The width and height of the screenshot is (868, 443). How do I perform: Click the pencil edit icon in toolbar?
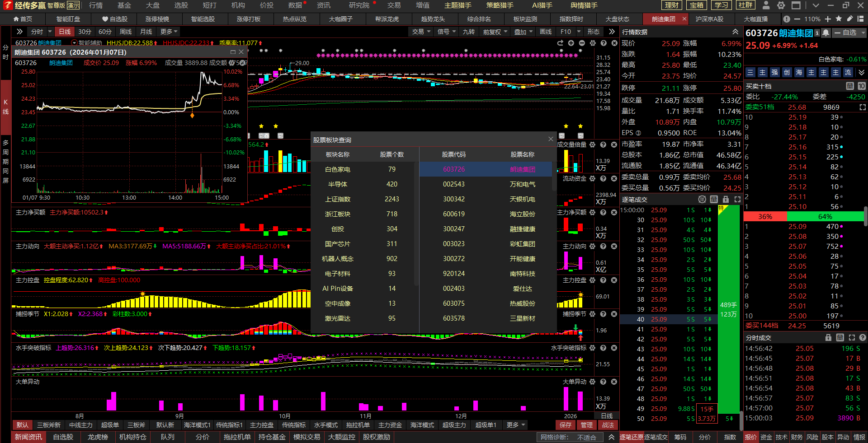849,19
